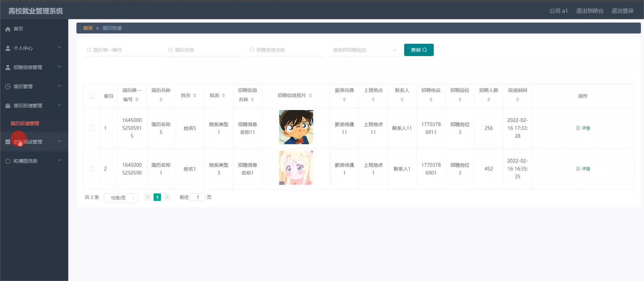The width and height of the screenshot is (644, 281).
Task: Click the 院系类型3 cell
Action: (218, 169)
